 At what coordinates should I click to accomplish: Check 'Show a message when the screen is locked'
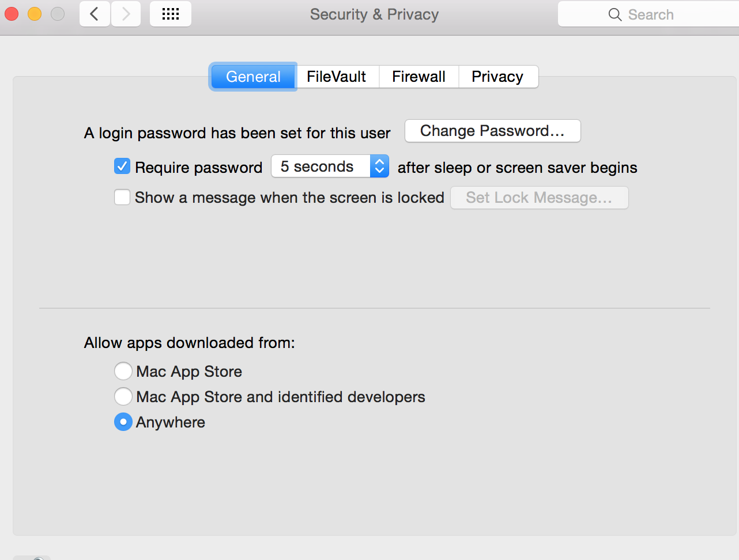pos(122,197)
